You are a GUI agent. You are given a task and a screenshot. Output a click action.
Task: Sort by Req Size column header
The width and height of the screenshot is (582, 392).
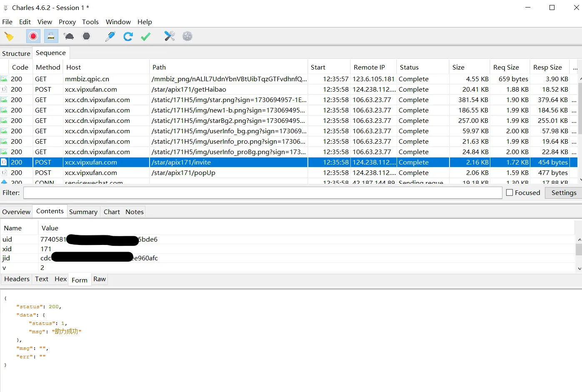tap(510, 67)
